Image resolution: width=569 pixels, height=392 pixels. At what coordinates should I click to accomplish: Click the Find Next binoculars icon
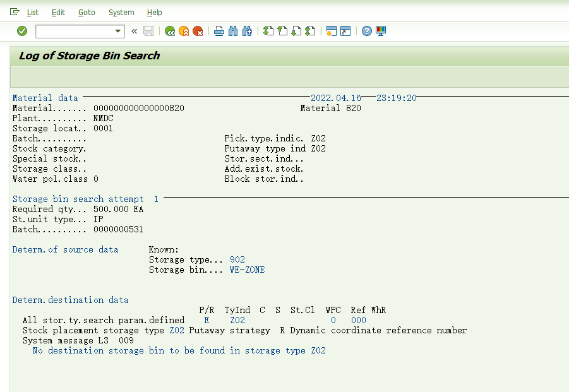[x=247, y=31]
